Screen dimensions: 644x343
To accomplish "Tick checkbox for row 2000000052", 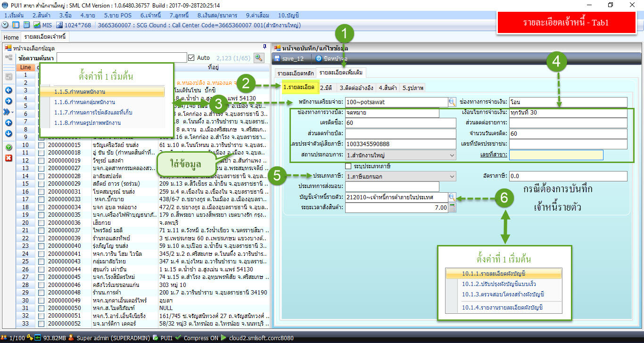I will (x=41, y=323).
